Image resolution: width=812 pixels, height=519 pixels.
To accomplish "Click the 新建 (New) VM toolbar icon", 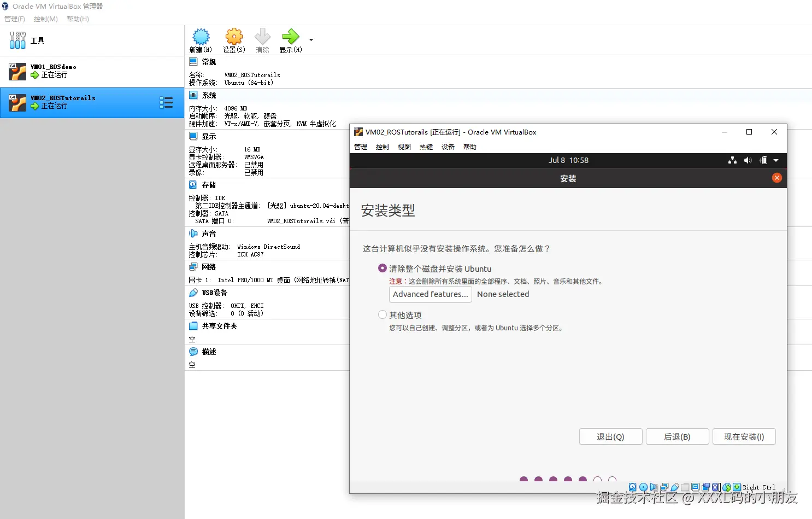I will point(201,37).
